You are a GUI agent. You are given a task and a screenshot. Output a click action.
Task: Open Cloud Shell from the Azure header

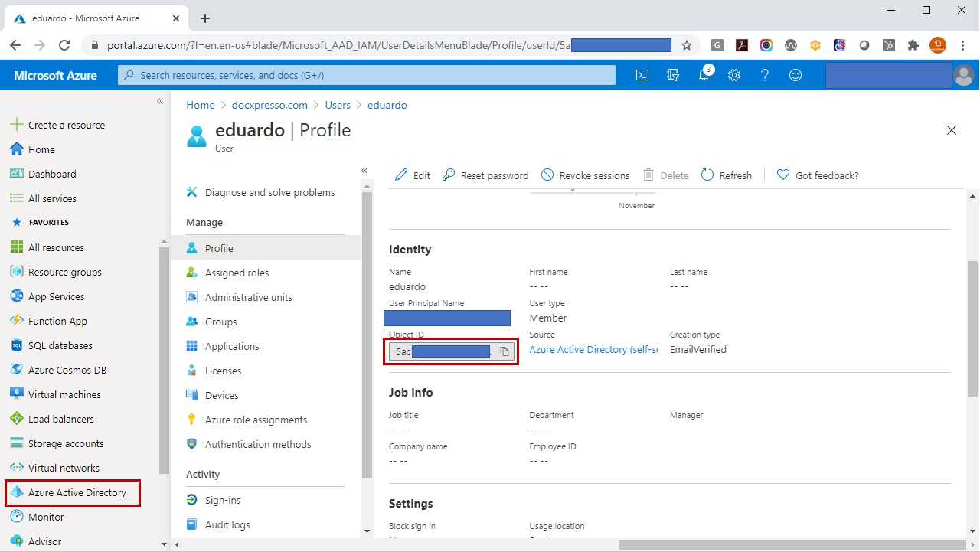pos(643,75)
